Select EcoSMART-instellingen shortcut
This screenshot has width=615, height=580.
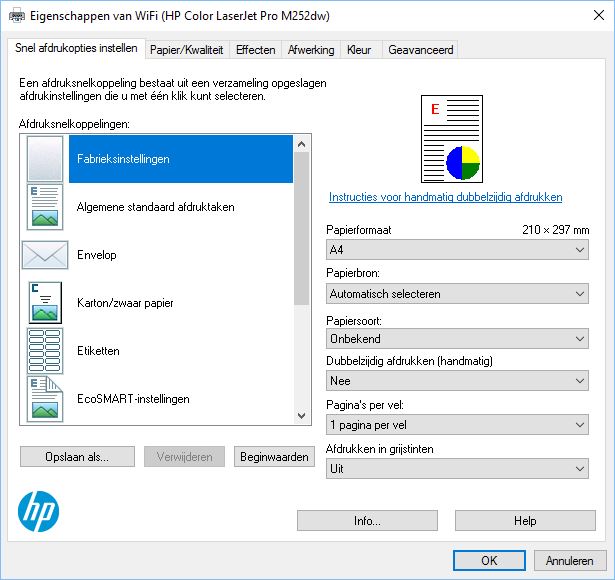[181, 399]
